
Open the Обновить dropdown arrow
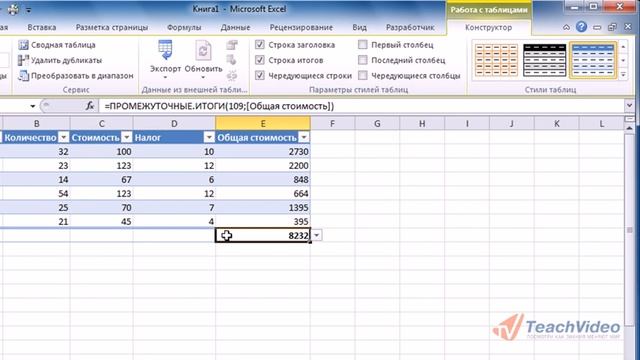click(203, 77)
